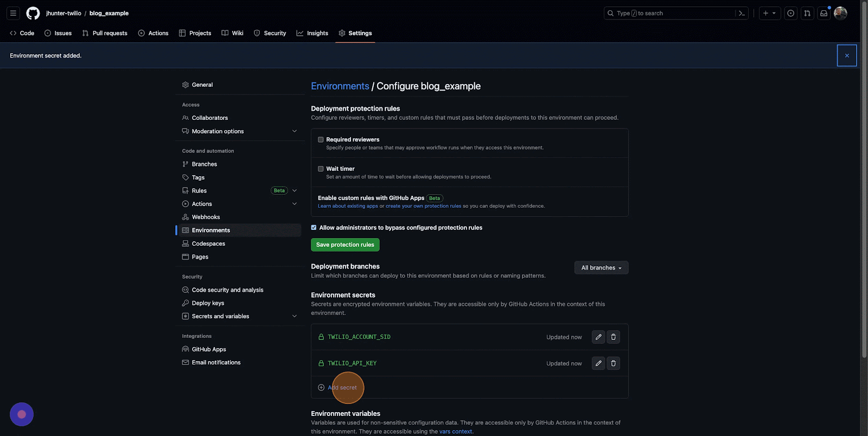The image size is (868, 436).
Task: Expand Moderation options chevron
Action: [x=295, y=131]
